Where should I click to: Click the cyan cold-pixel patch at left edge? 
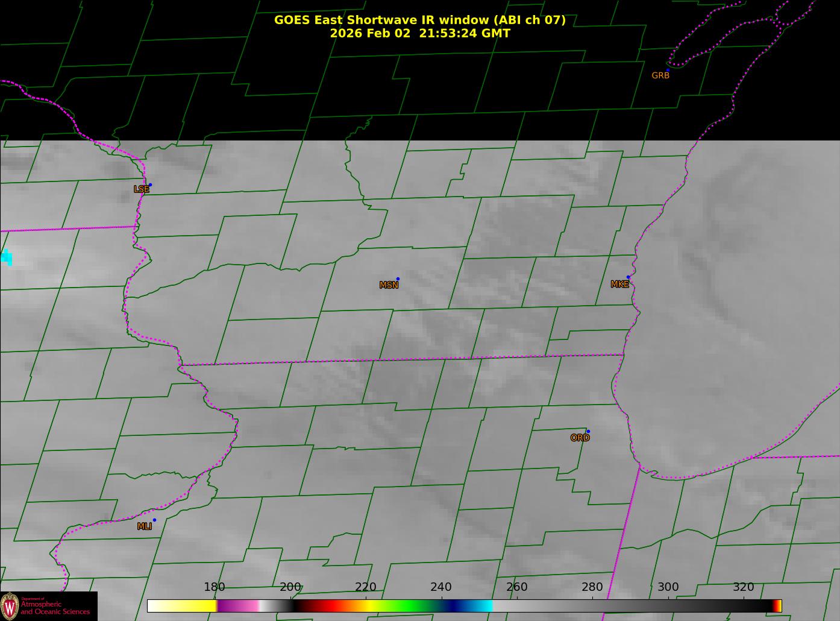(x=7, y=257)
